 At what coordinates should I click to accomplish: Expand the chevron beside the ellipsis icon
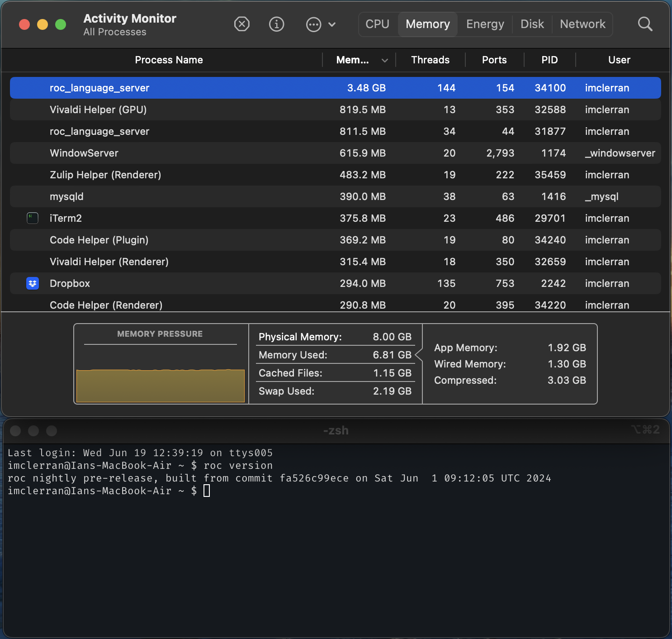(x=332, y=24)
